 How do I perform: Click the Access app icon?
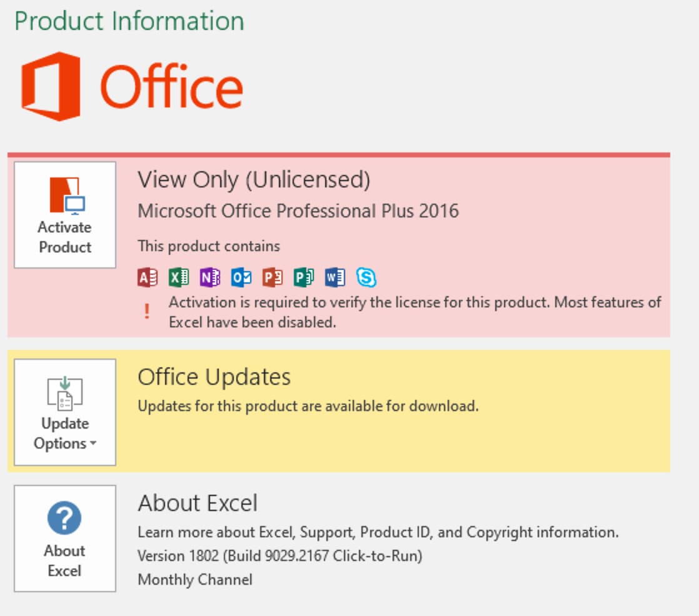[x=148, y=277]
